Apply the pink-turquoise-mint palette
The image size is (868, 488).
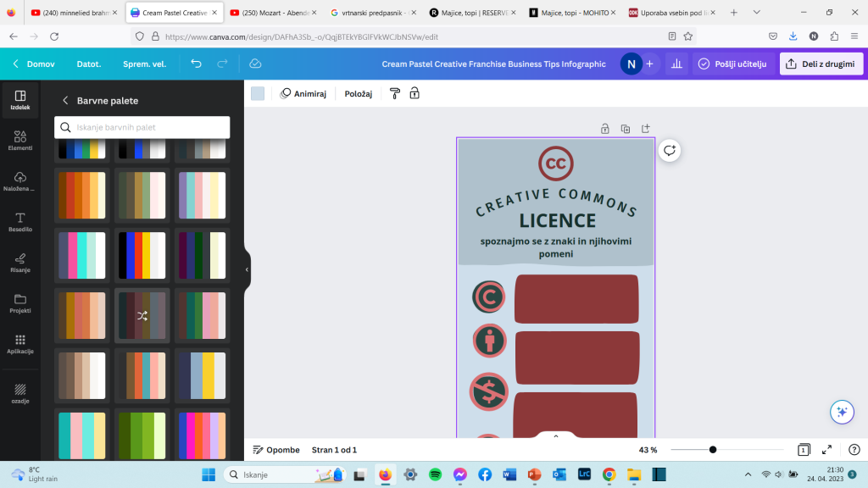82,256
